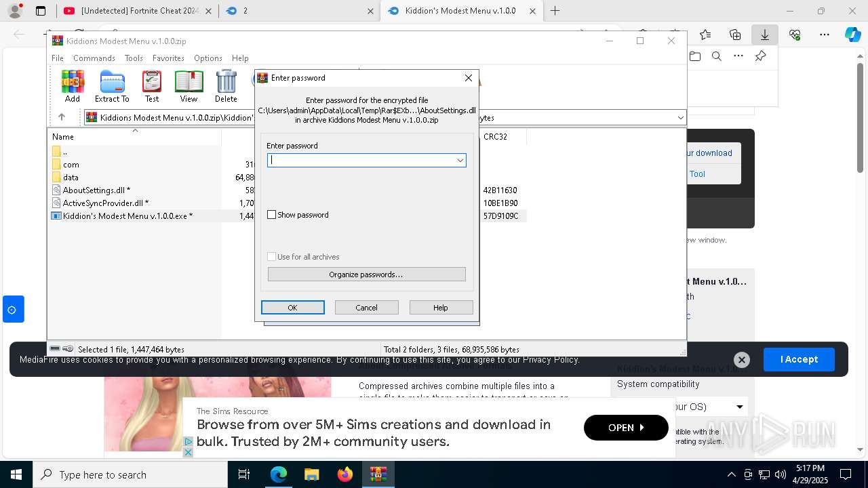Go up one folder level arrow

[61, 117]
